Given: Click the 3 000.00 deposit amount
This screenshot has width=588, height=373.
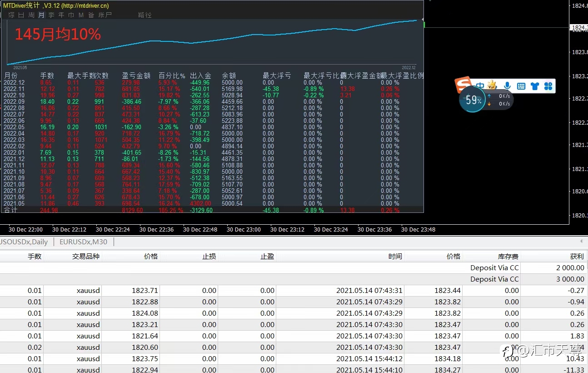Looking at the screenshot, I should click(570, 279).
